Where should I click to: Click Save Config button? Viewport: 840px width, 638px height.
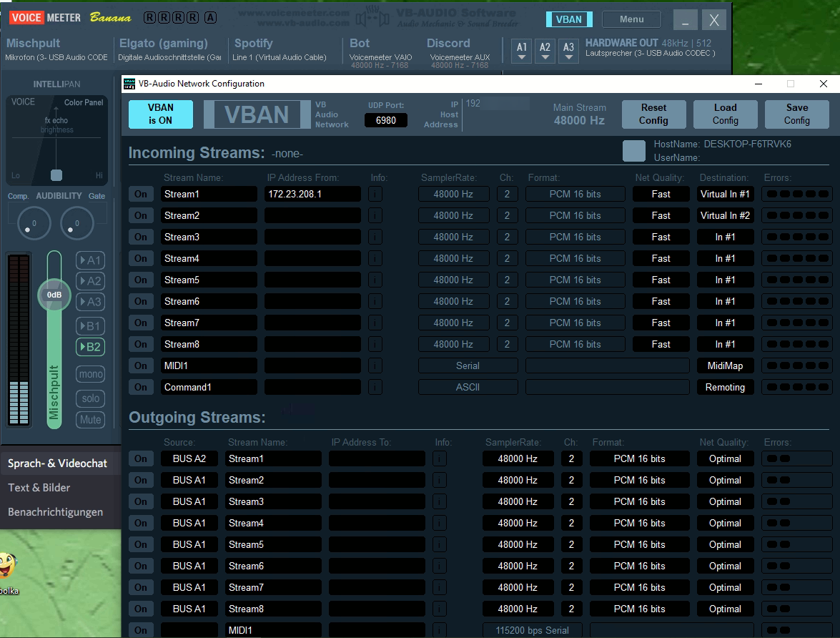797,114
